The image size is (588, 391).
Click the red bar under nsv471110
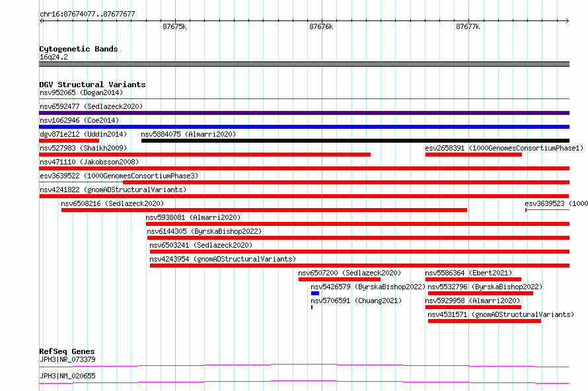tap(304, 168)
